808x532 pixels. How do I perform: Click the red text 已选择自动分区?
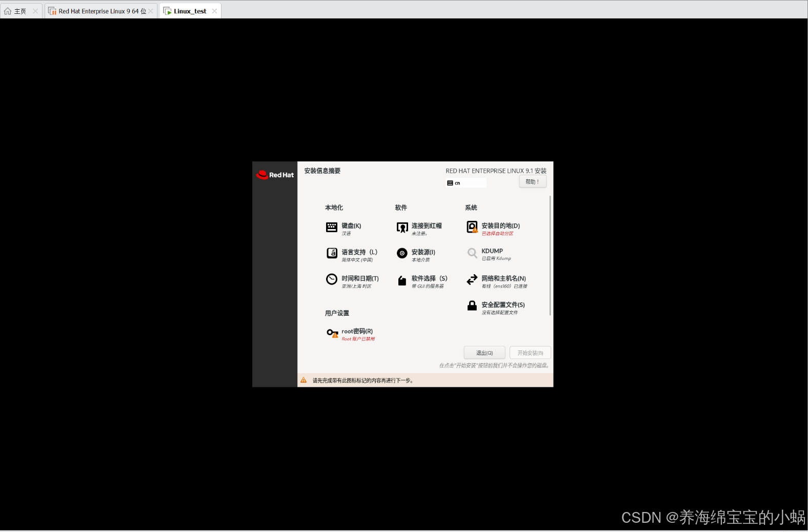[x=497, y=234]
